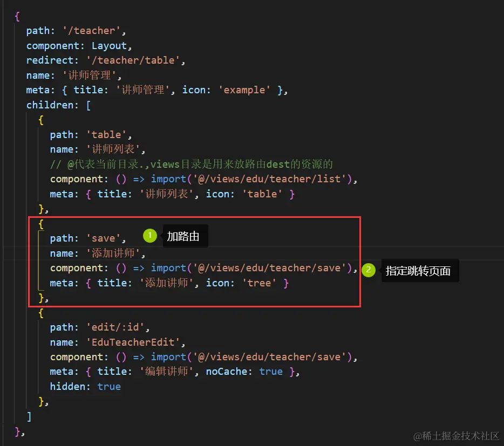
Task: Select the Layout component identifier
Action: coord(109,46)
